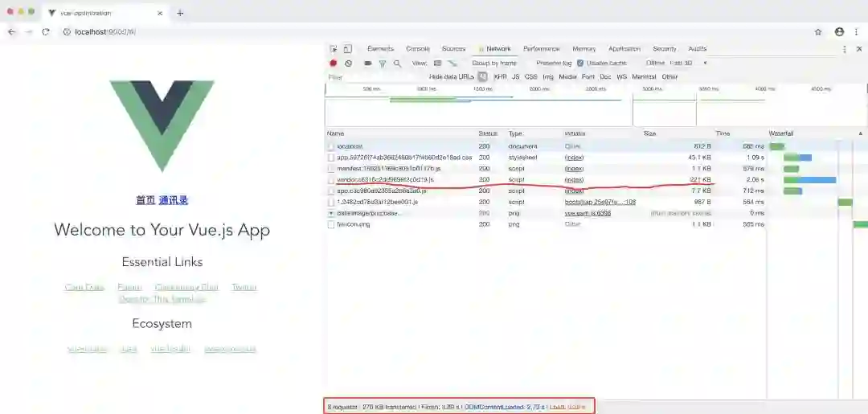Select the vendor script request row
This screenshot has height=414, width=868.
point(545,180)
